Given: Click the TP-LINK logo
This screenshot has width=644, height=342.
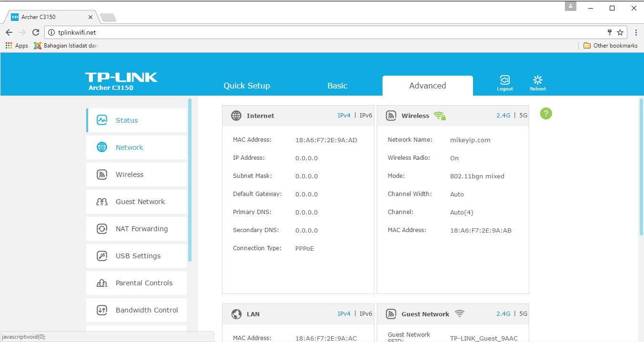Looking at the screenshot, I should coord(121,78).
